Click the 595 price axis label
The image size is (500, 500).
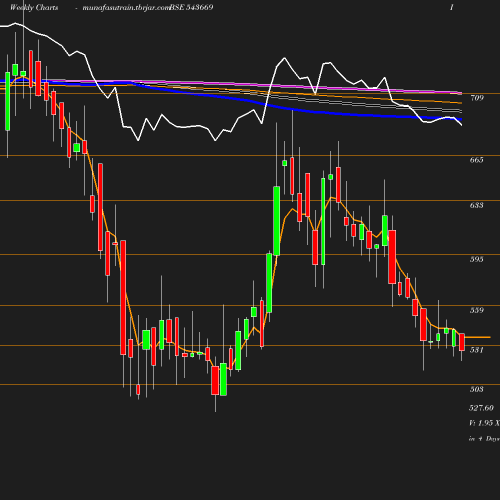(477, 259)
